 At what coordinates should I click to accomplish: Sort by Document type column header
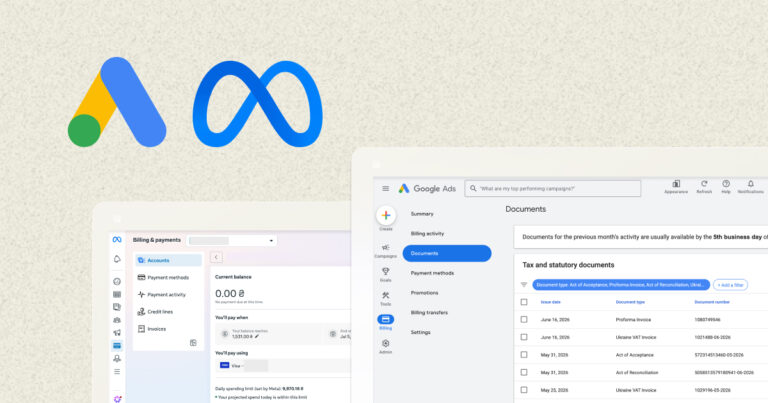point(630,302)
